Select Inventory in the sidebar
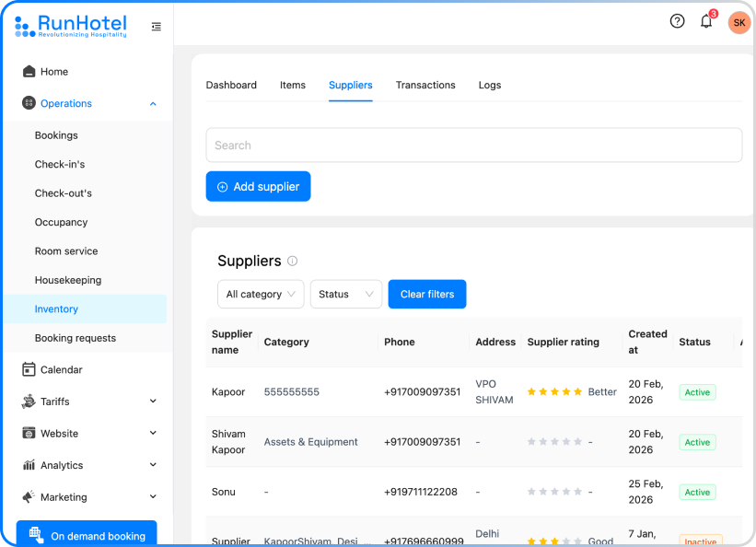Viewport: 756px width, 547px height. [85, 308]
